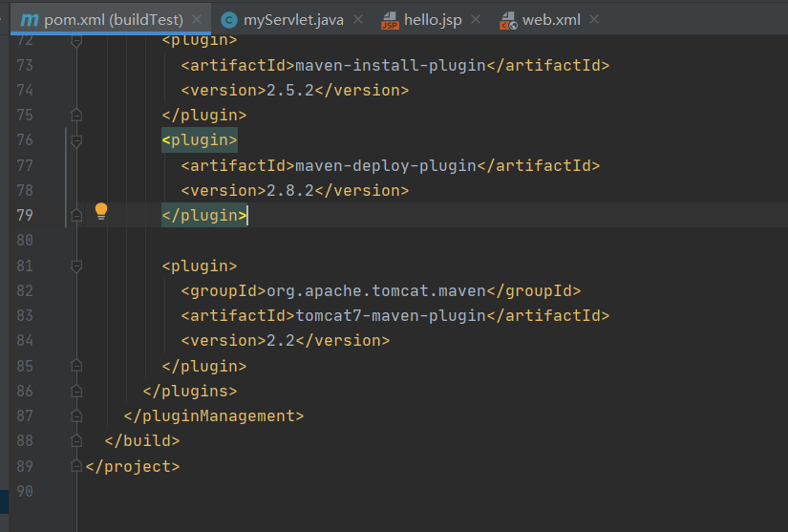
Task: Open the myServlet.java tab
Action: [x=293, y=20]
